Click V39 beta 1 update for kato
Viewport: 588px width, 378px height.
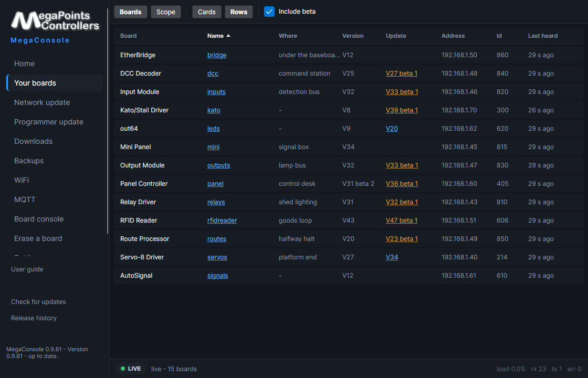[x=402, y=110]
